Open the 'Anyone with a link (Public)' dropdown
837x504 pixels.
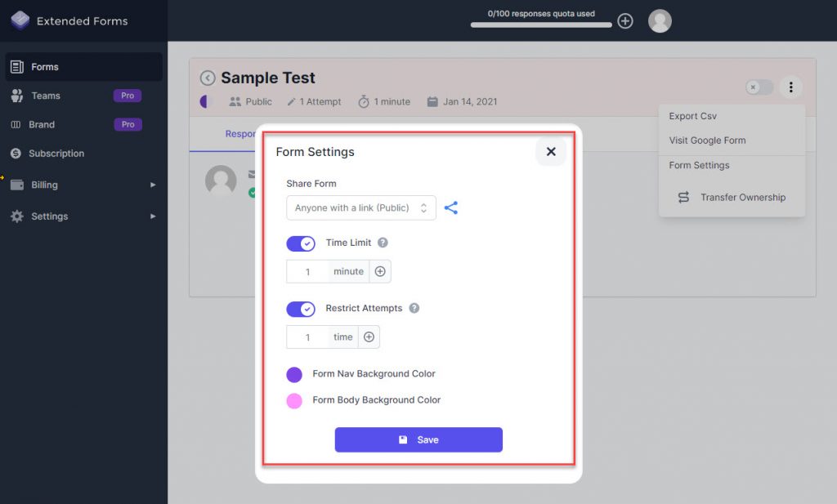[x=360, y=207]
